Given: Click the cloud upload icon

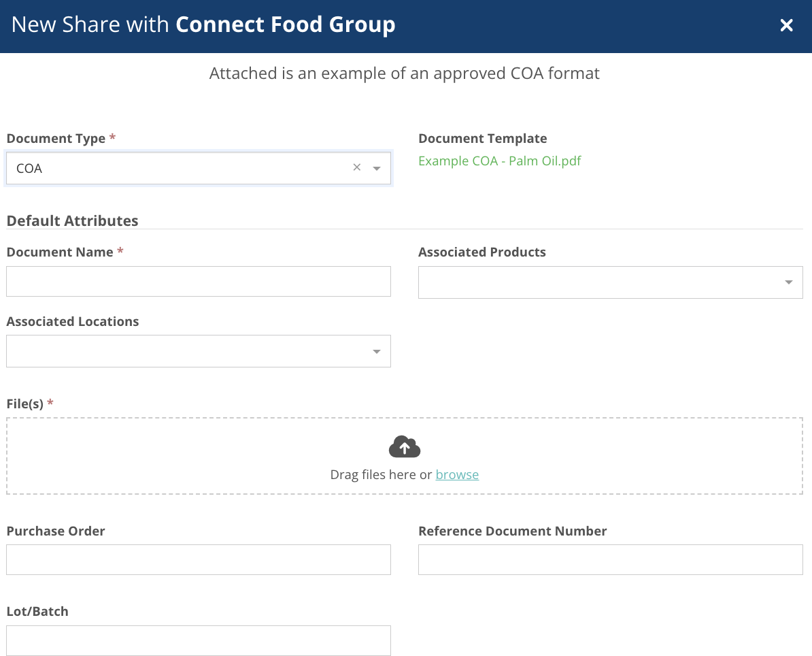Looking at the screenshot, I should (x=405, y=447).
